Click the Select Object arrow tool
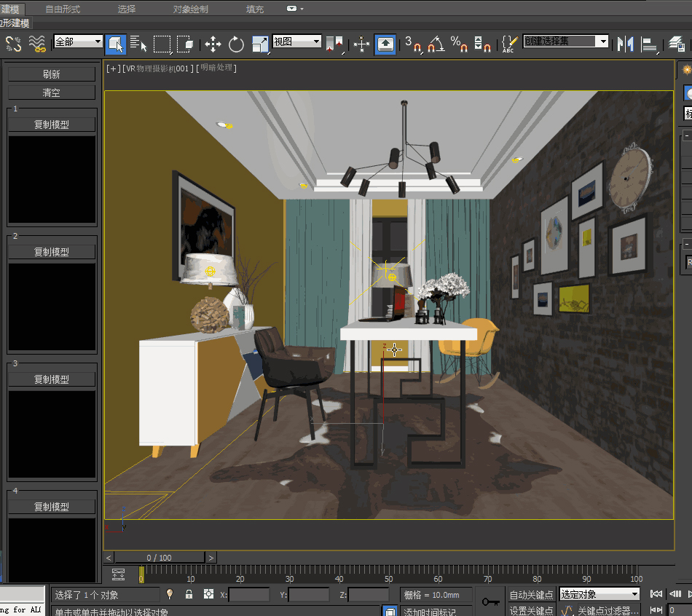Image resolution: width=692 pixels, height=616 pixels. tap(115, 44)
